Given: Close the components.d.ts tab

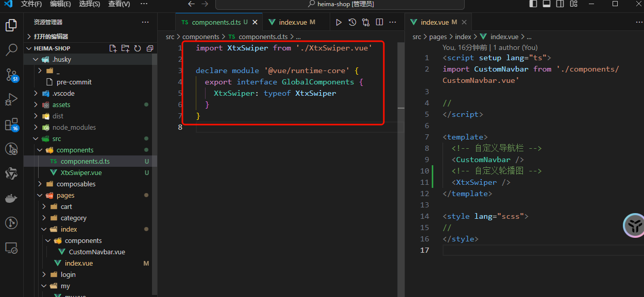Looking at the screenshot, I should click(255, 22).
